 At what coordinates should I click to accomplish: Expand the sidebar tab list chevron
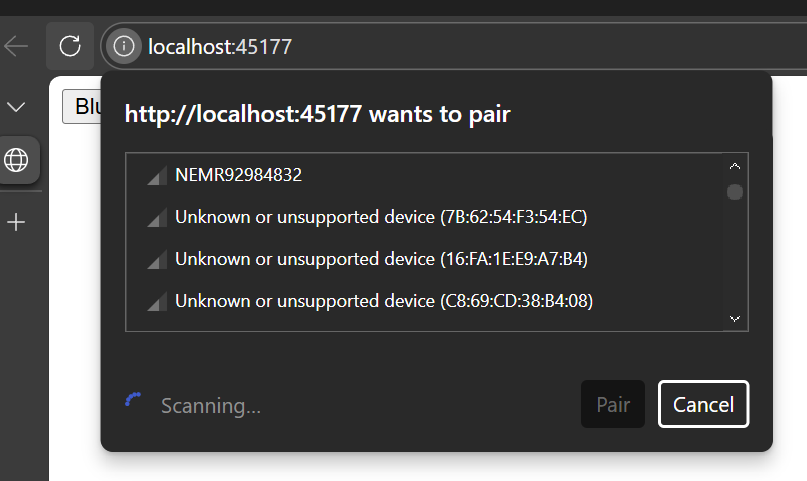click(x=17, y=107)
